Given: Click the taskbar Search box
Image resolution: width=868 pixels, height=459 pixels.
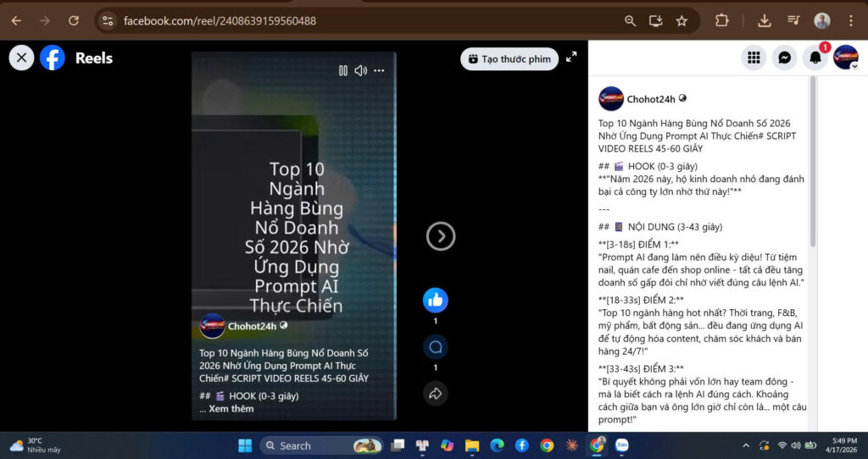Looking at the screenshot, I should (x=321, y=445).
